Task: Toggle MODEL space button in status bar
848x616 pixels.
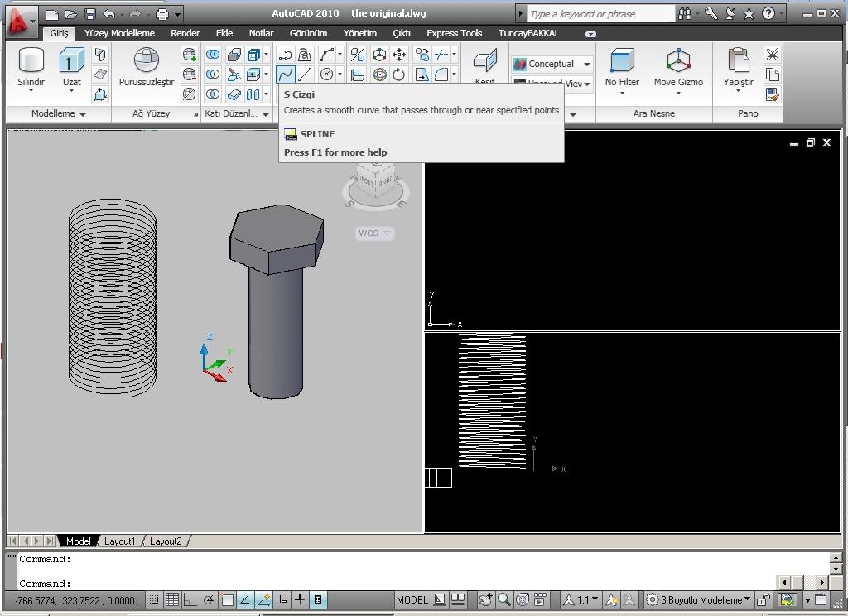Action: [412, 599]
